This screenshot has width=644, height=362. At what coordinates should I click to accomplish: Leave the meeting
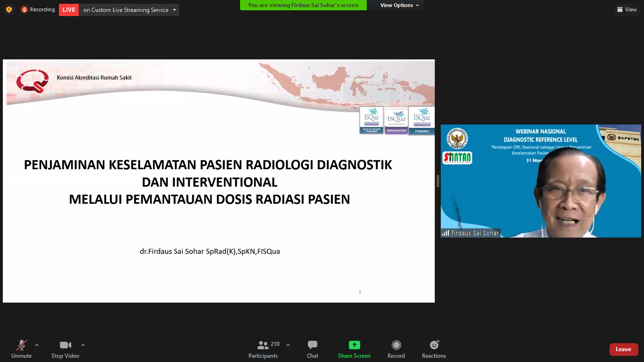623,349
